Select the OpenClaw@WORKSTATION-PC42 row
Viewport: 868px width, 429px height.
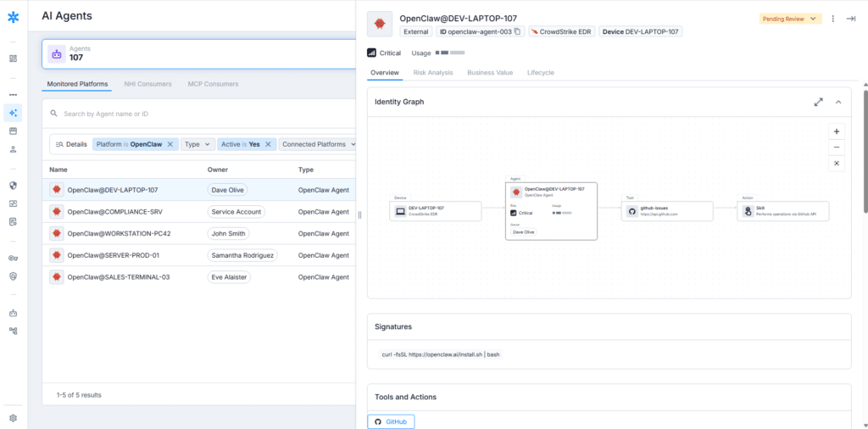pyautogui.click(x=199, y=234)
